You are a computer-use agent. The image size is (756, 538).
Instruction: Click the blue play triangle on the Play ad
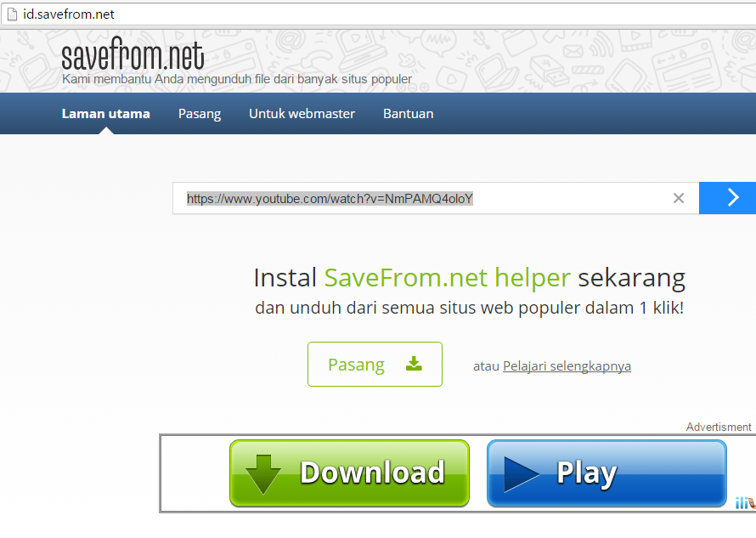[522, 474]
